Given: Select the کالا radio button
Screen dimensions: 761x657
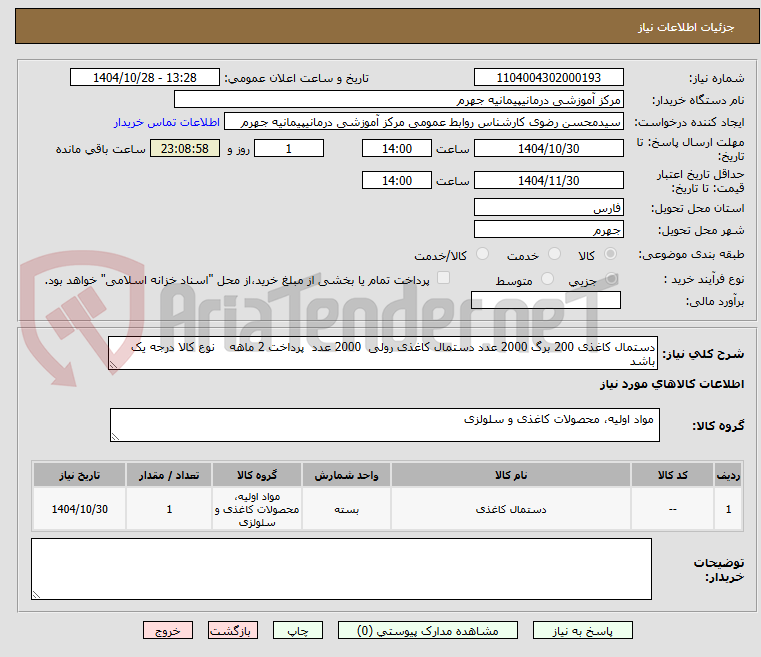Looking at the screenshot, I should pos(610,254).
